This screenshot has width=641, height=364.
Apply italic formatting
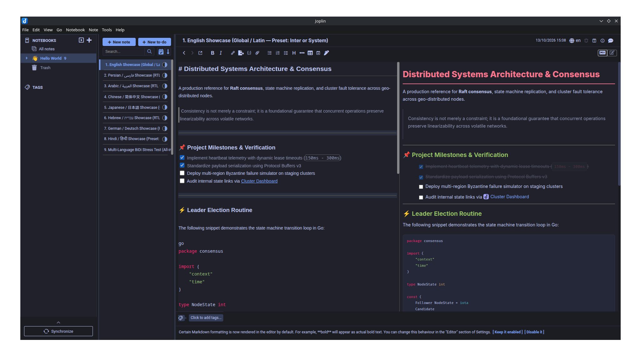[221, 53]
